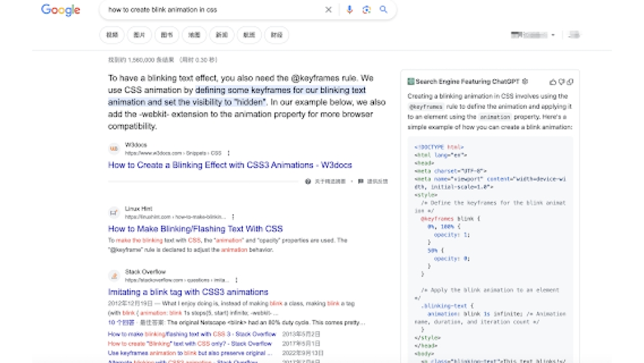The height and width of the screenshot is (363, 644).
Task: Switch to the 航班 (Flights) filter
Action: (x=249, y=35)
